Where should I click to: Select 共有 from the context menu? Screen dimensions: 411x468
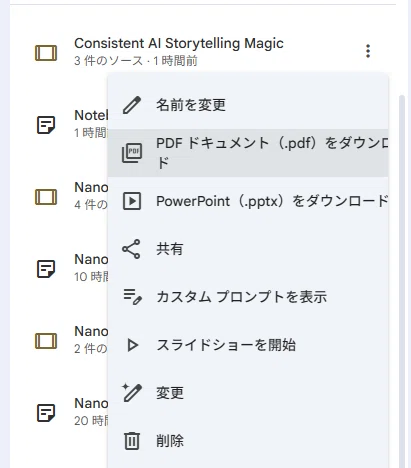pos(248,249)
